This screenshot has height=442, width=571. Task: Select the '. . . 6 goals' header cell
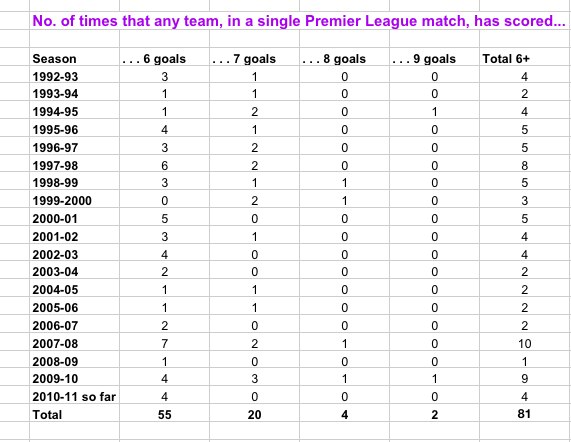[164, 58]
